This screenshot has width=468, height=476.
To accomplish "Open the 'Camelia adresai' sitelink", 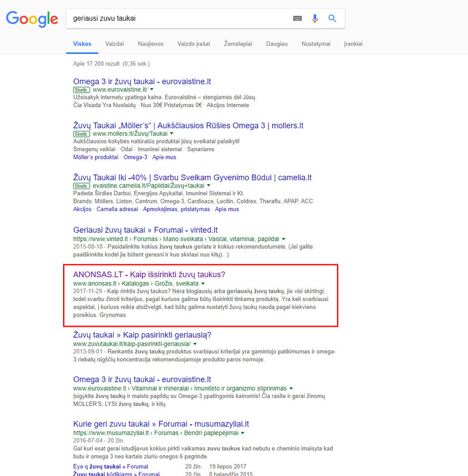I will tap(117, 209).
